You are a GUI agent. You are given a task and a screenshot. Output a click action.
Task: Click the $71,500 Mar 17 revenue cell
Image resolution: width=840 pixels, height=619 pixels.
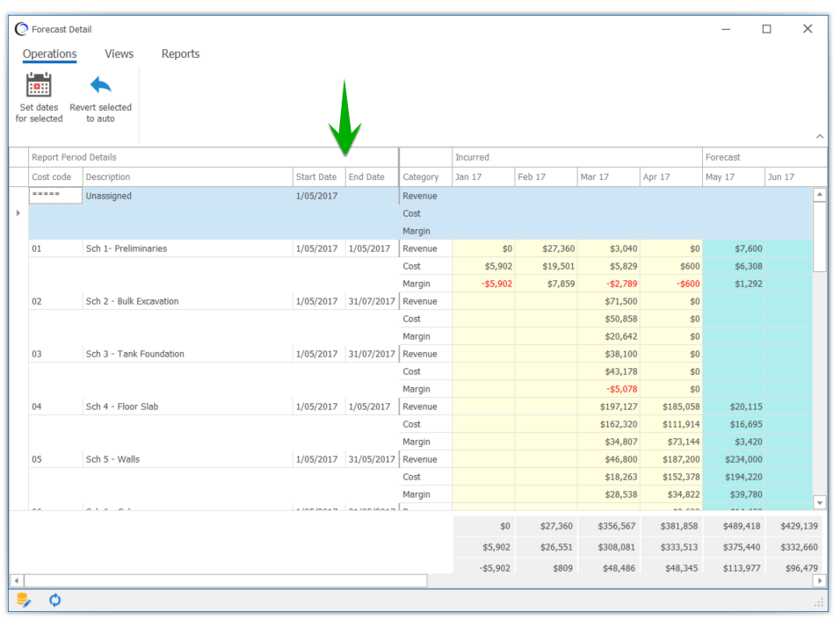(x=608, y=301)
